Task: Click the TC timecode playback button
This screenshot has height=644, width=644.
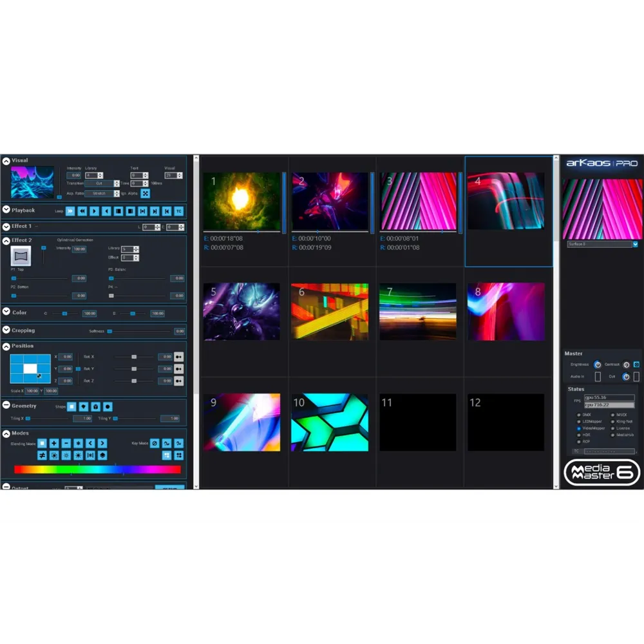Action: (x=178, y=211)
